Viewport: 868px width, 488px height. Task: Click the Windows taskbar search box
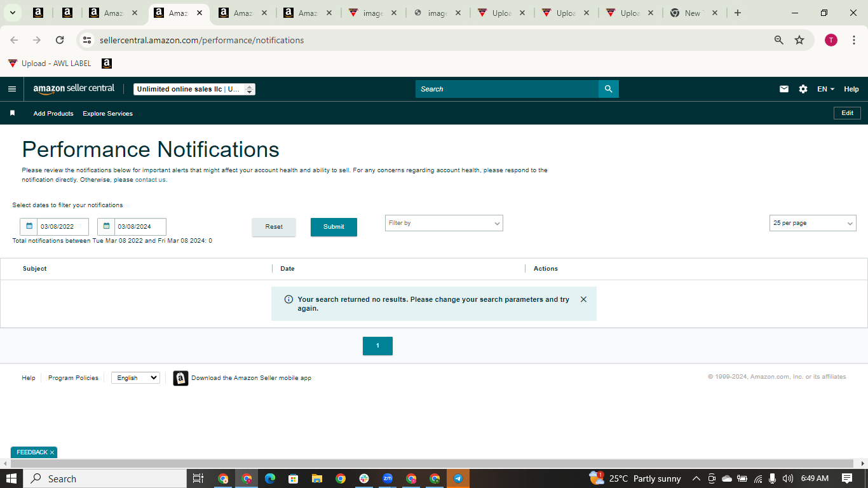[x=105, y=478]
